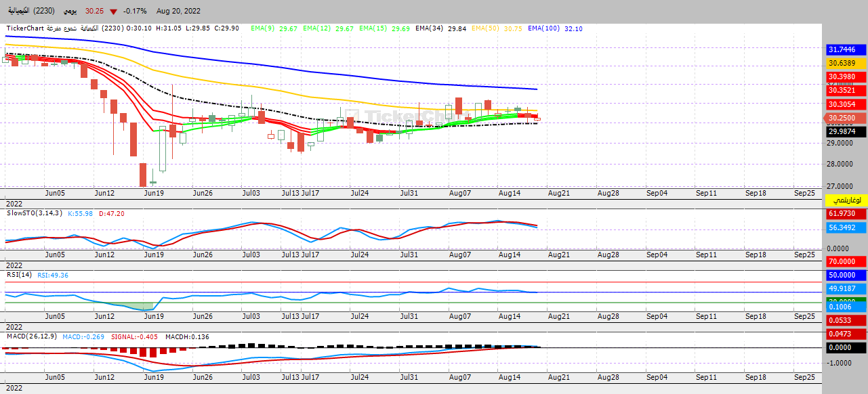868x394 pixels.
Task: Select the EMA(9) indicator label
Action: pos(262,28)
